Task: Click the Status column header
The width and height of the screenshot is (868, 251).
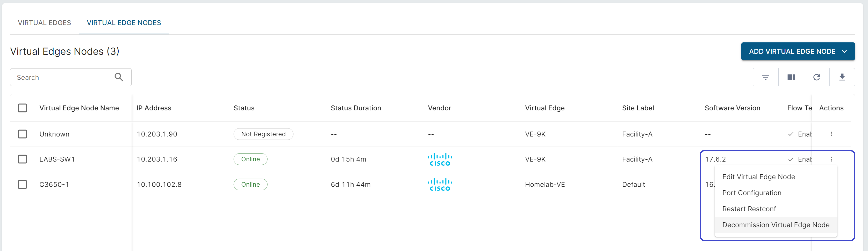Action: pos(244,108)
